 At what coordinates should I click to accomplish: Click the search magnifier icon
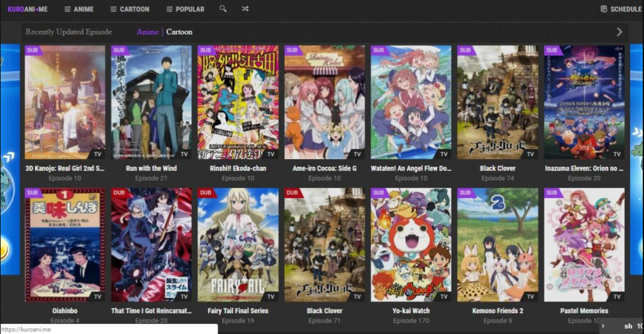pos(223,9)
